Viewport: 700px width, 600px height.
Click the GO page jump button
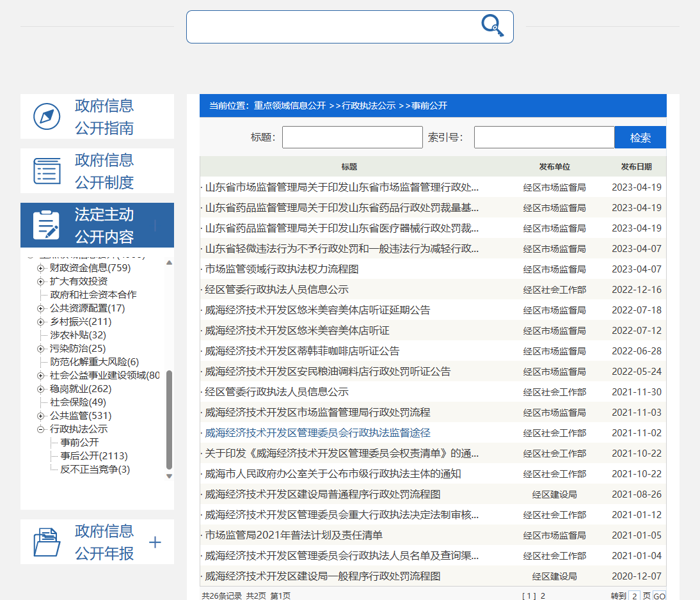point(659,596)
